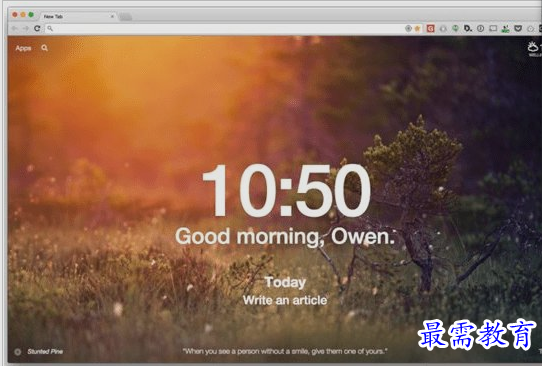Viewport: 542px width, 366px height.
Task: Open a new tab with the blank tab button
Action: pos(125,17)
